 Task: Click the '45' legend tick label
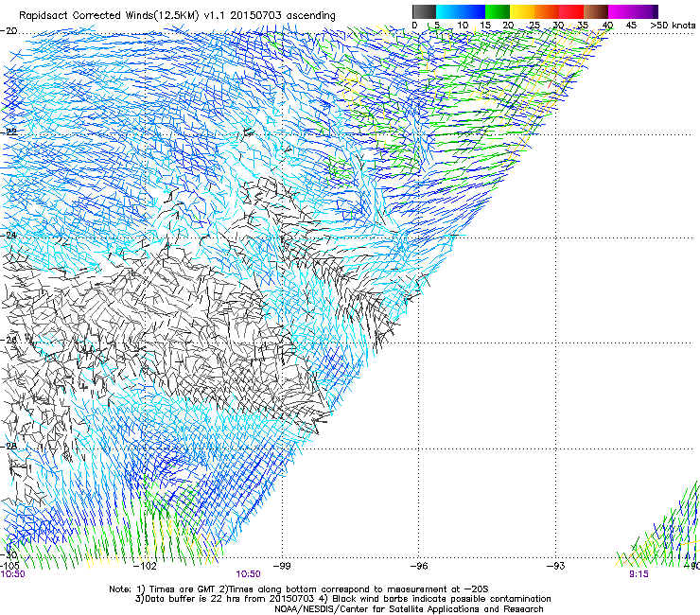pos(631,26)
